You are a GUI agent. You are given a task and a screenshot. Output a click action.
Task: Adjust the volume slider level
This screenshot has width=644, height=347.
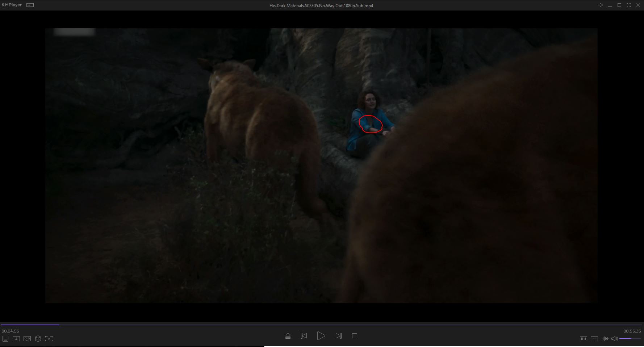click(630, 339)
